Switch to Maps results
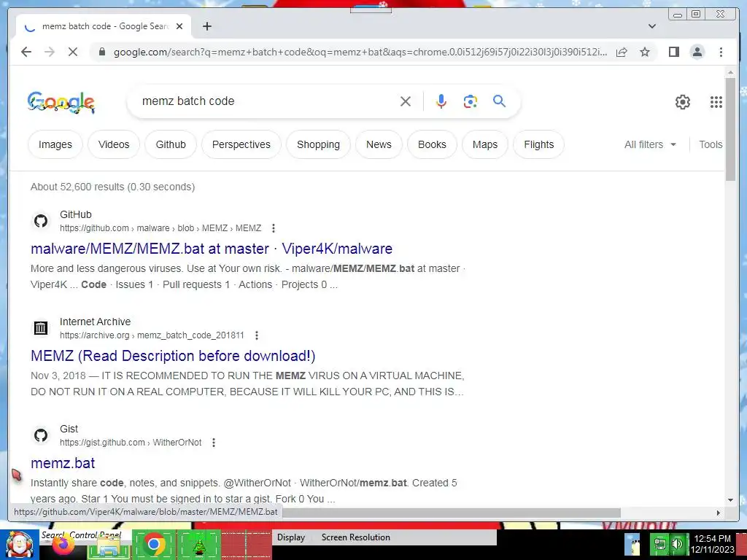The image size is (747, 560). [485, 144]
